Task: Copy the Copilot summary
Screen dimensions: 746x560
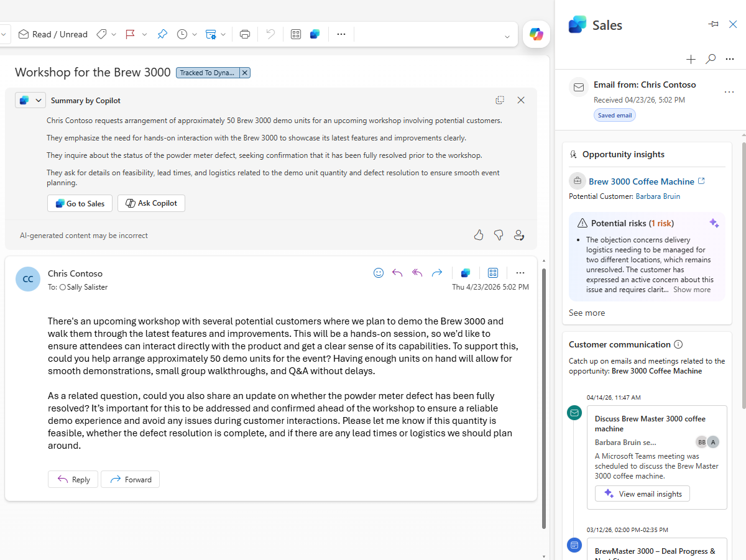Action: [500, 100]
